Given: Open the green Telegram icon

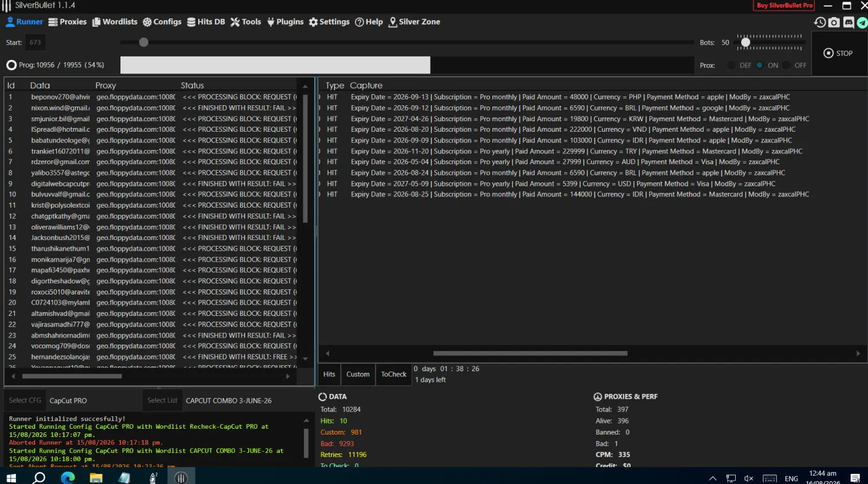Looking at the screenshot, I should coord(862,22).
